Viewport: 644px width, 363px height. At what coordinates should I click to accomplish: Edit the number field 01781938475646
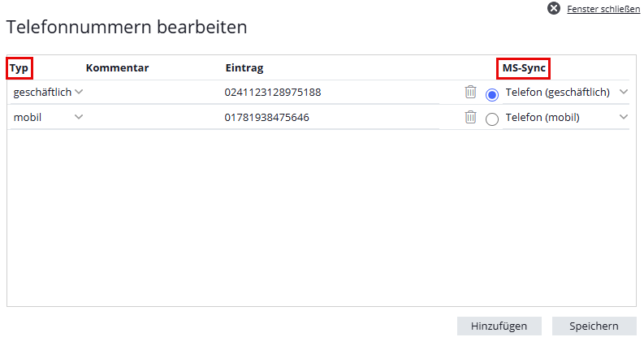(x=331, y=117)
